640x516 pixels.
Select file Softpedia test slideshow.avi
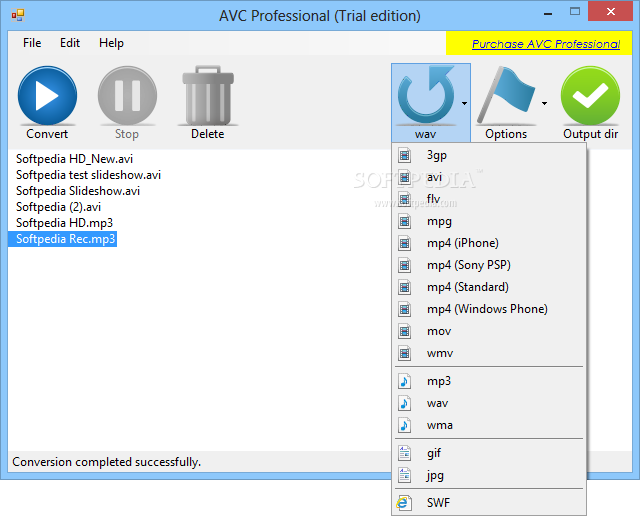pyautogui.click(x=88, y=175)
